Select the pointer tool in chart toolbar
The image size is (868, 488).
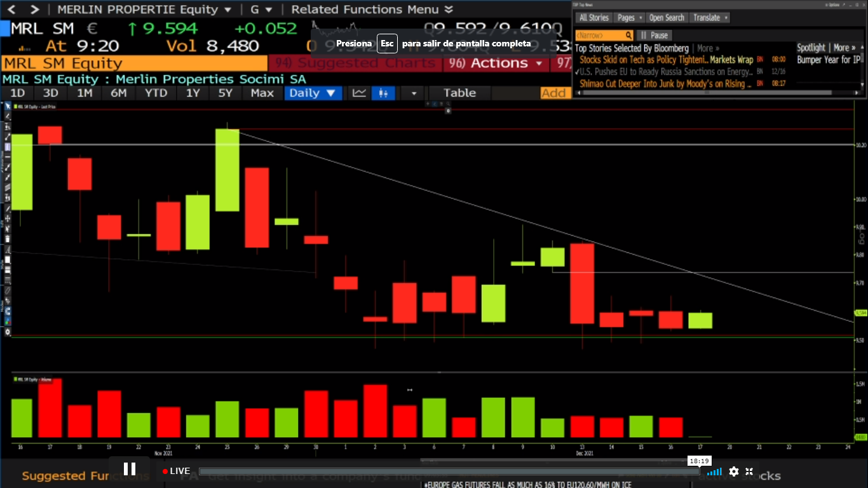click(x=7, y=107)
